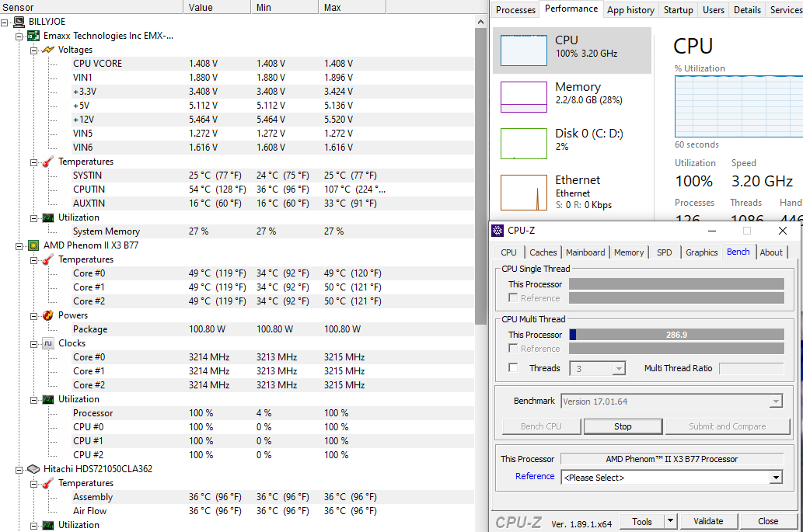Click the Max column header
Viewport: 803px width, 532px height.
(x=352, y=7)
